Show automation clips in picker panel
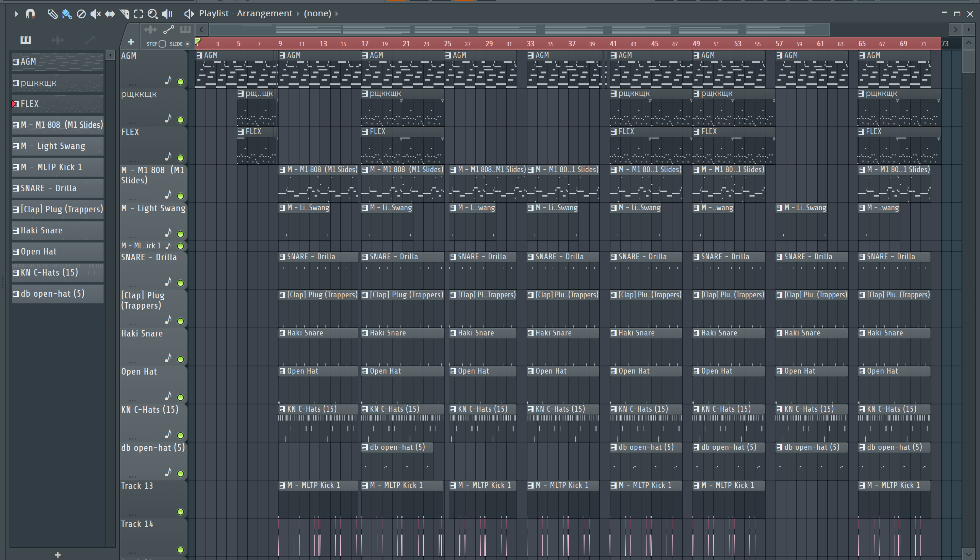 pyautogui.click(x=90, y=39)
